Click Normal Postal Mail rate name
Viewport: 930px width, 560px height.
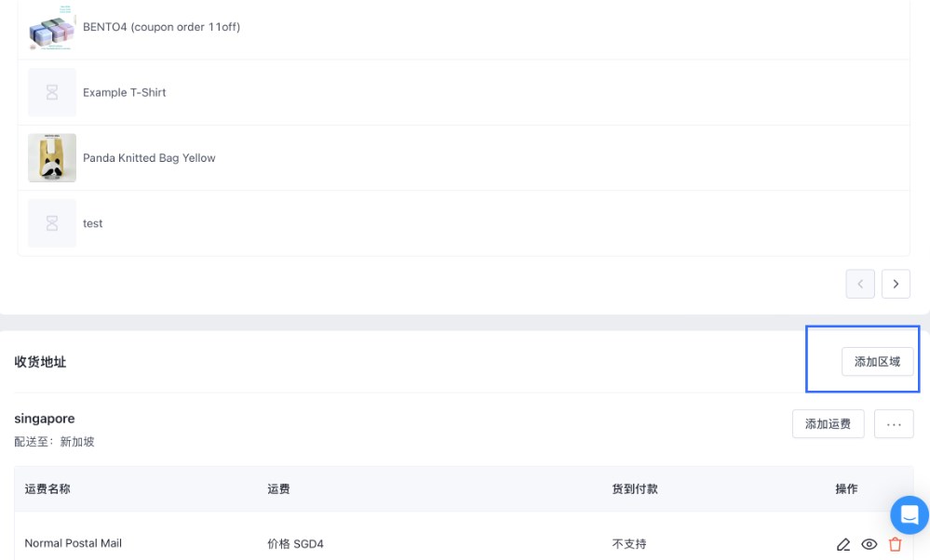[73, 543]
